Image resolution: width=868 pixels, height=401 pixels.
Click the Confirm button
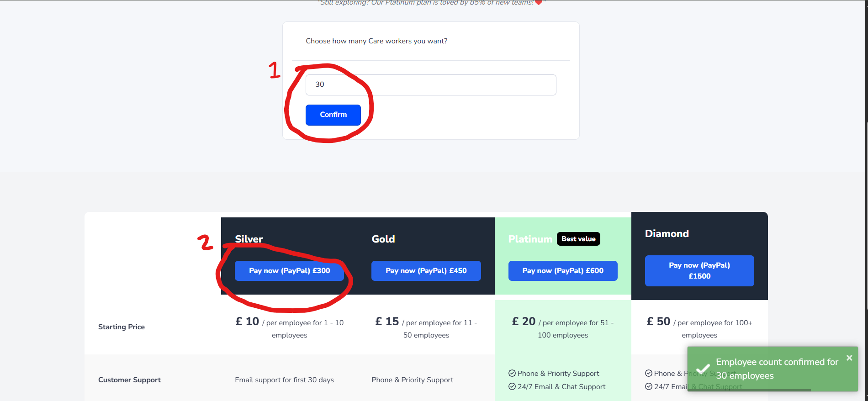[333, 115]
